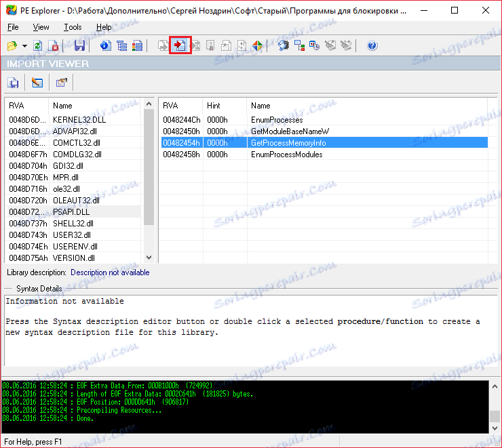This screenshot has width=502, height=448.
Task: Click inside the Syntax Details text box
Action: tap(250, 331)
